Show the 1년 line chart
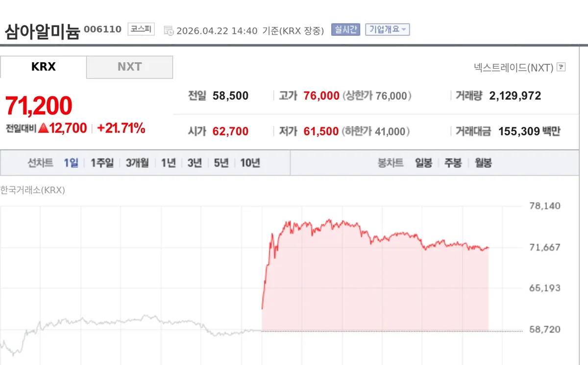Screen dimensions: 588x365 tap(168, 163)
